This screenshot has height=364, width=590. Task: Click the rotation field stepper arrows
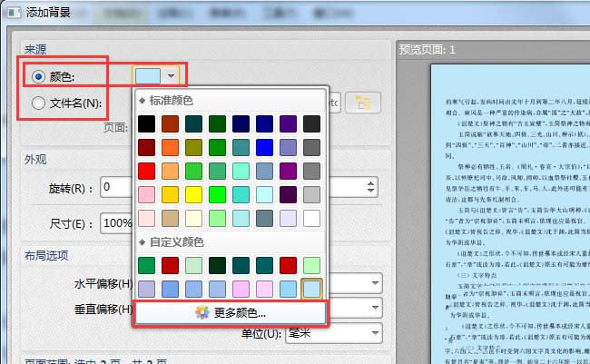coord(370,188)
